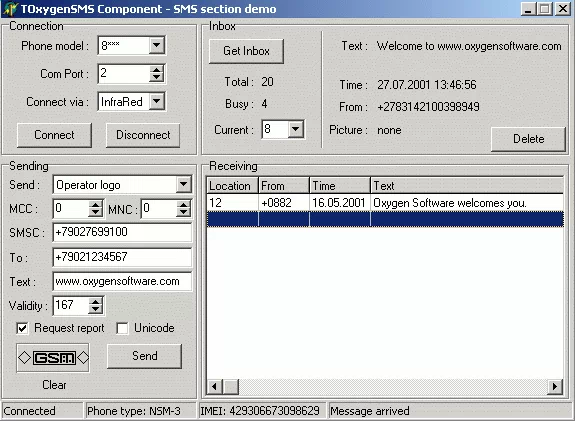The image size is (575, 421).
Task: Click the Clear label under the logo
Action: 54,385
